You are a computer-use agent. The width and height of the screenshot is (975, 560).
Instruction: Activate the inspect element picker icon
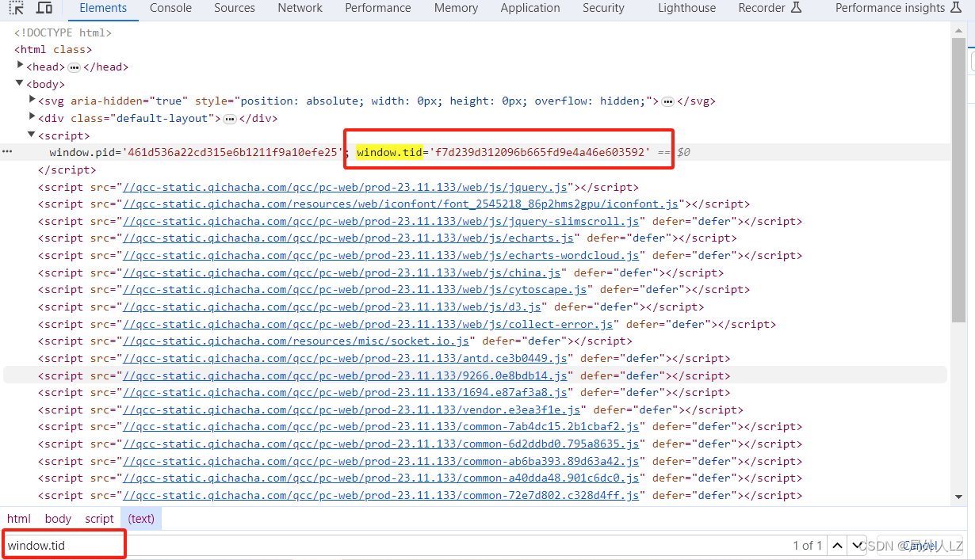pyautogui.click(x=16, y=8)
